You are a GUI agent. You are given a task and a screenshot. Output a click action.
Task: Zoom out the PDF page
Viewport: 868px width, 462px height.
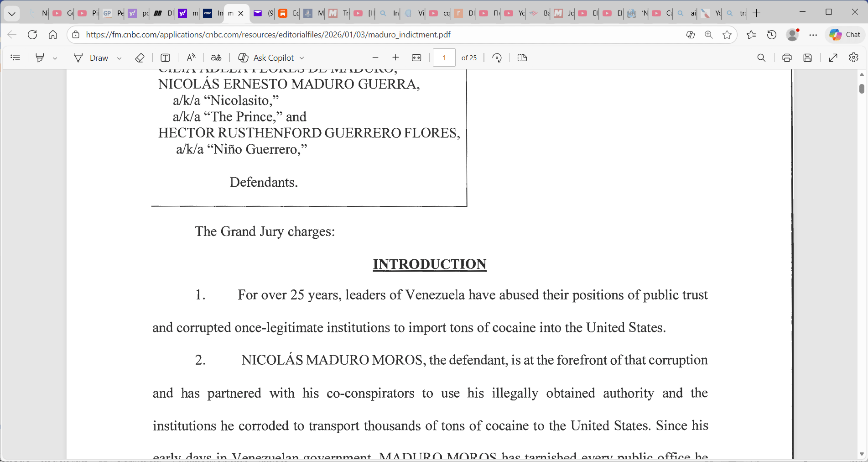click(375, 58)
